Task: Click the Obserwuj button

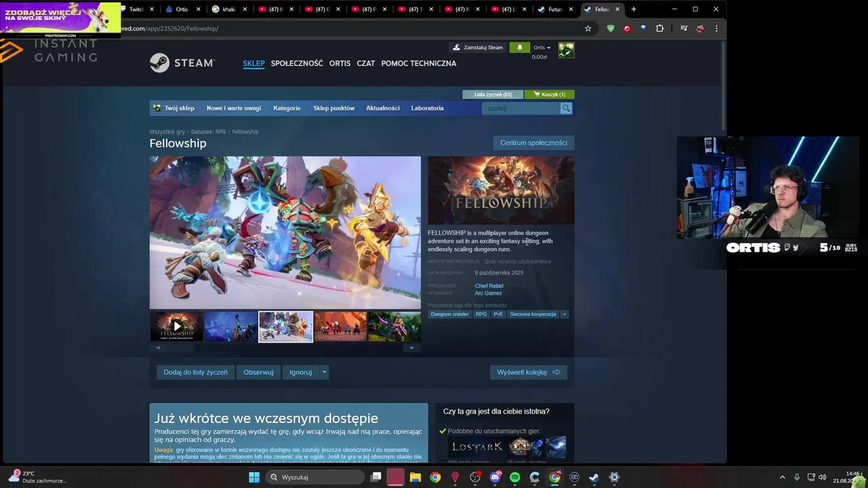Action: pos(258,372)
